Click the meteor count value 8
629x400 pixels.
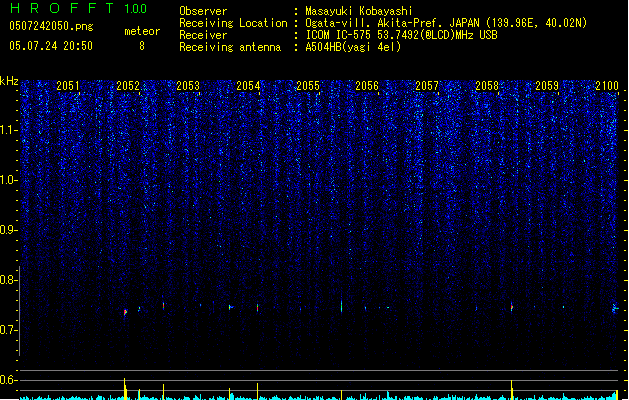tap(142, 46)
